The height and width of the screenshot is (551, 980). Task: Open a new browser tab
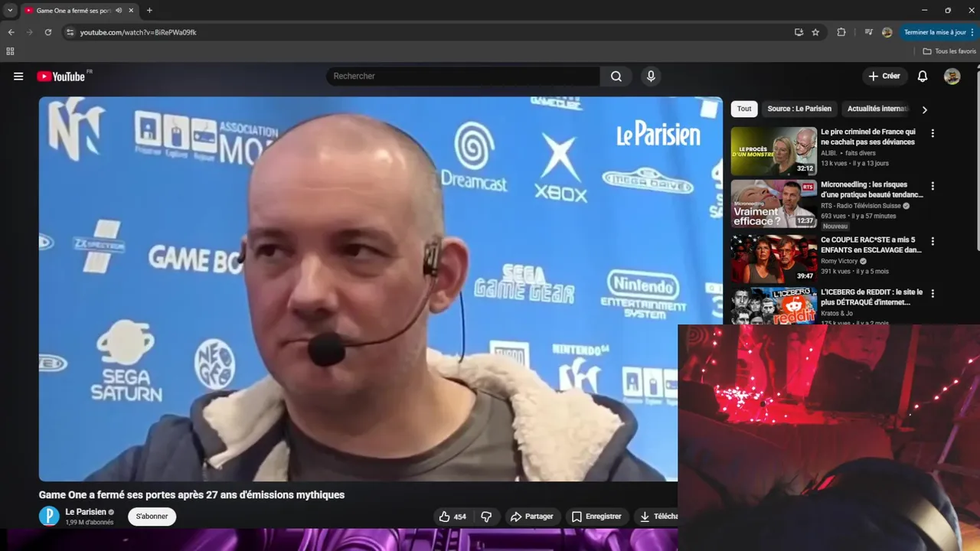(149, 11)
